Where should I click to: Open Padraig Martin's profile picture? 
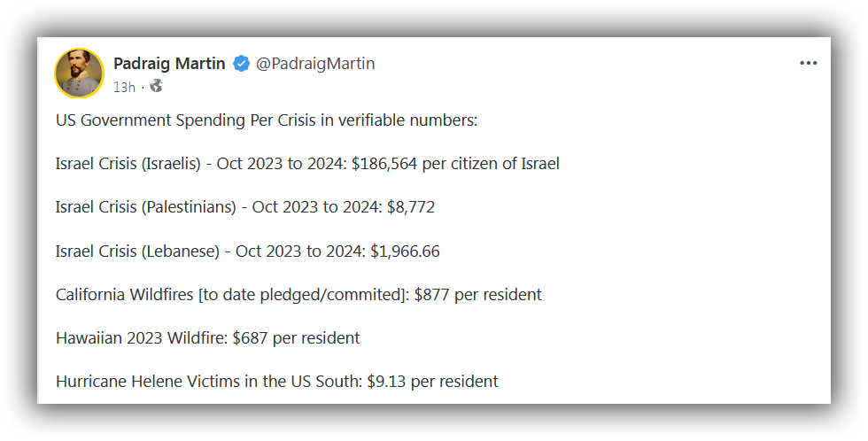[79, 73]
